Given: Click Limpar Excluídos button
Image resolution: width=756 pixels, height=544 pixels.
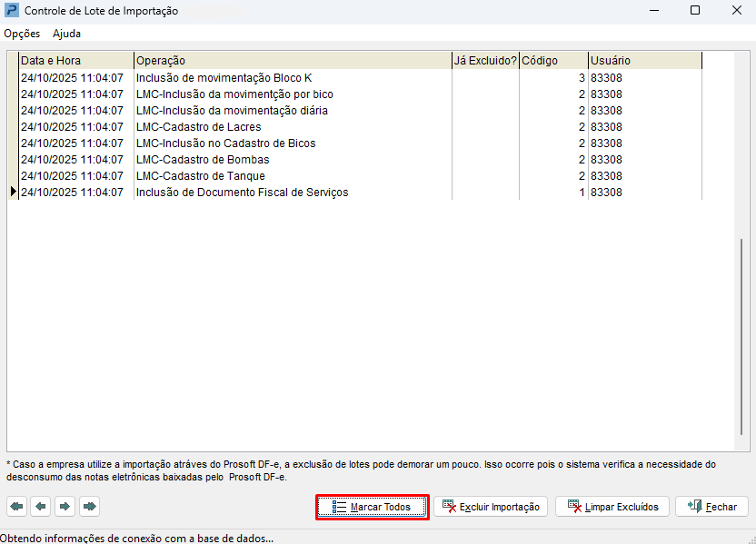Looking at the screenshot, I should click(x=612, y=507).
